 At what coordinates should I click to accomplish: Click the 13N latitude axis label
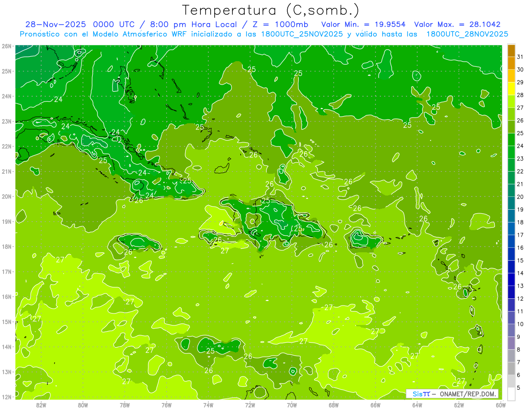6,372
